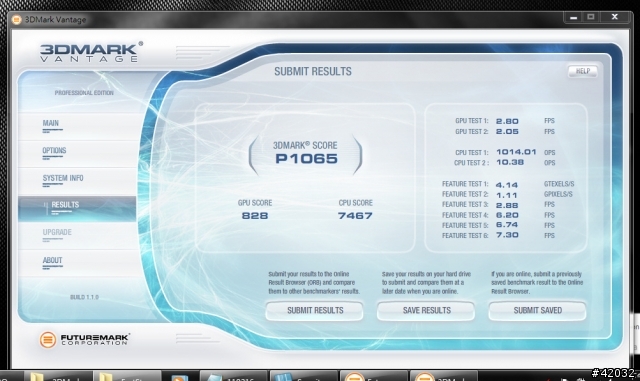Maximize the 3DMark Vantage window

click(591, 17)
